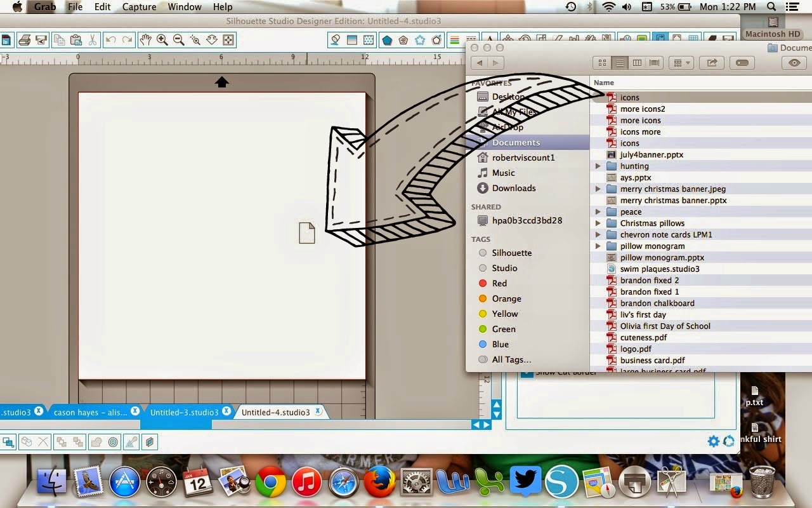Click the Finder Edit Tags icon button
This screenshot has height=508, width=812.
click(742, 63)
